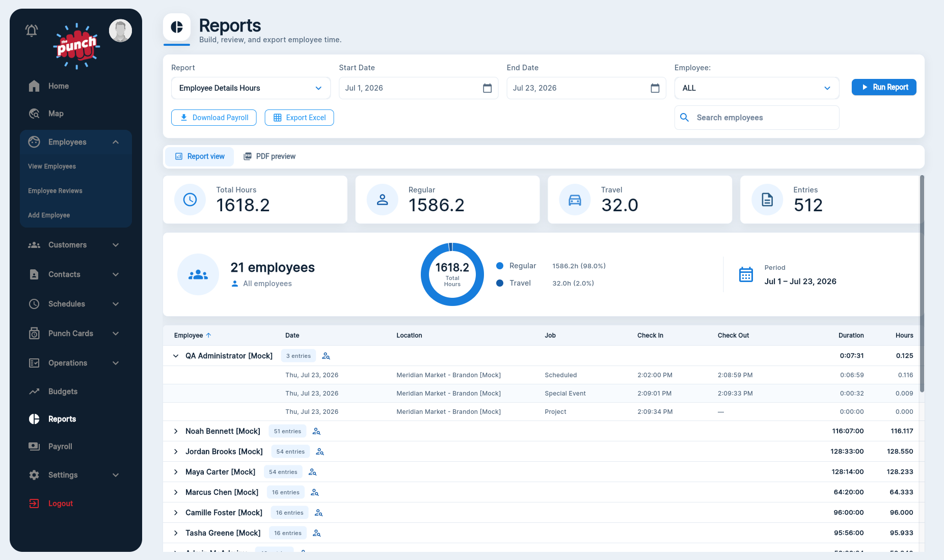944x560 pixels.
Task: Click the Total Hours donut chart
Action: (452, 274)
